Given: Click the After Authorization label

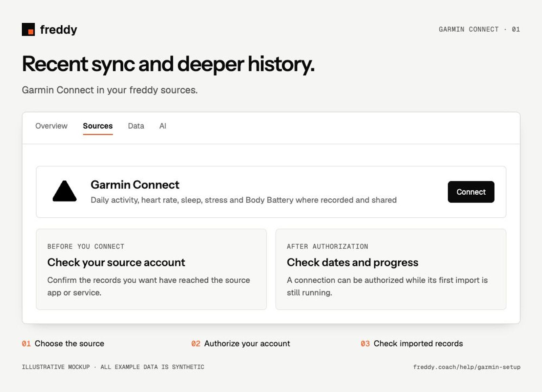Looking at the screenshot, I should tap(327, 246).
